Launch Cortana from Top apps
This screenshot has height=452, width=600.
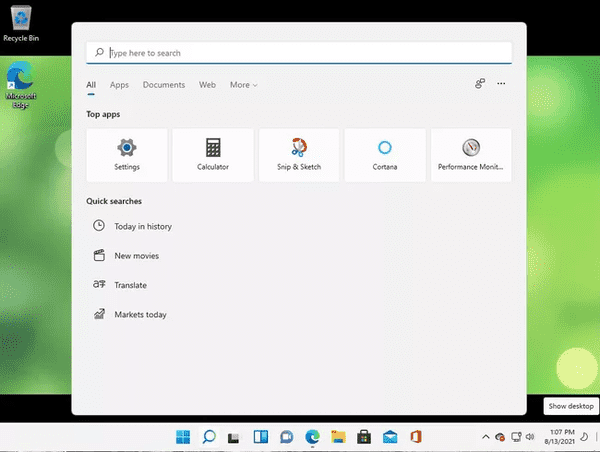[x=385, y=155]
